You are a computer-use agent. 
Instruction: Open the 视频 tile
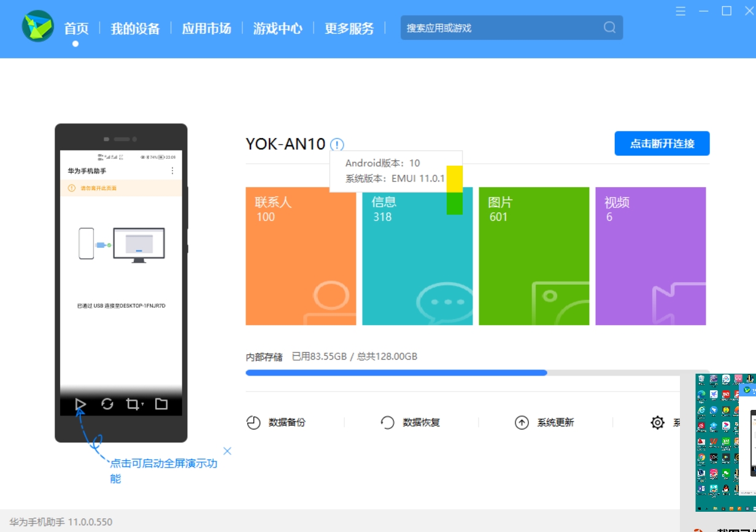(650, 256)
